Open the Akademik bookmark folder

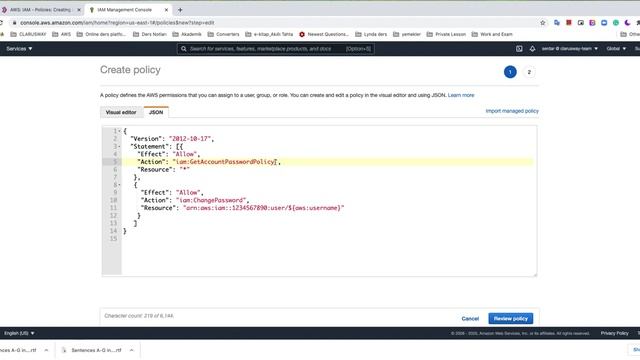[187, 34]
